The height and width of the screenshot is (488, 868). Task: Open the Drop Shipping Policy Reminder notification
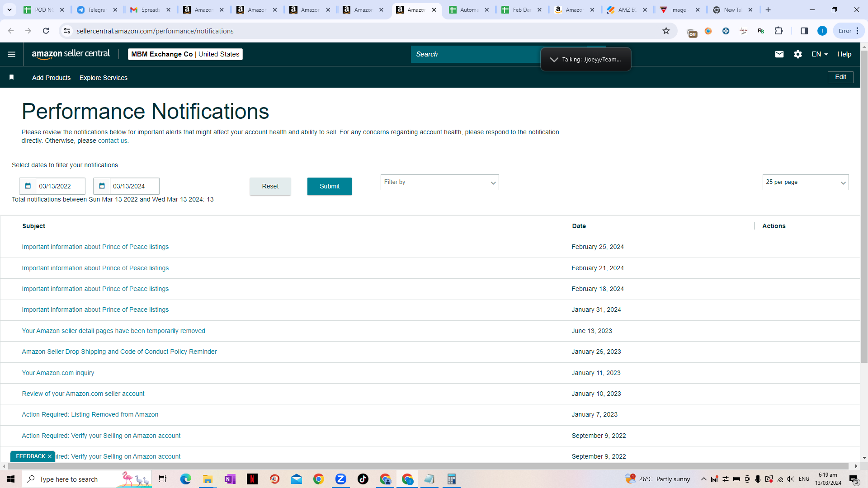coord(119,352)
